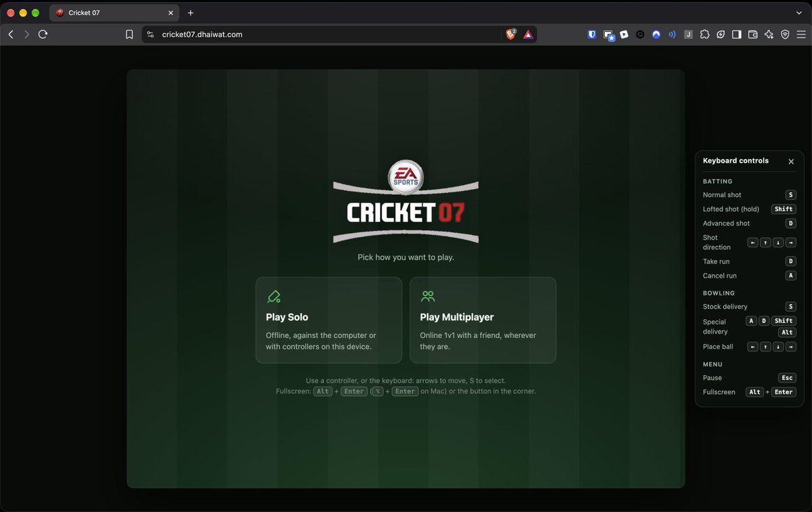
Task: Open Brave Shields lion icon
Action: pos(511,34)
